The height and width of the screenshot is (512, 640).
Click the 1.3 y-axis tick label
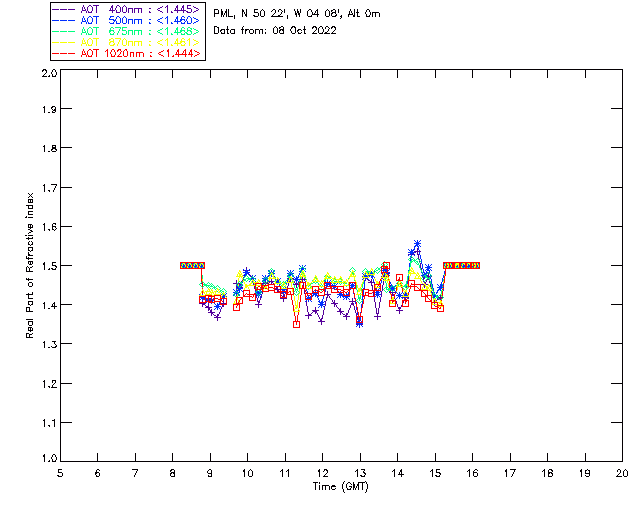point(49,344)
